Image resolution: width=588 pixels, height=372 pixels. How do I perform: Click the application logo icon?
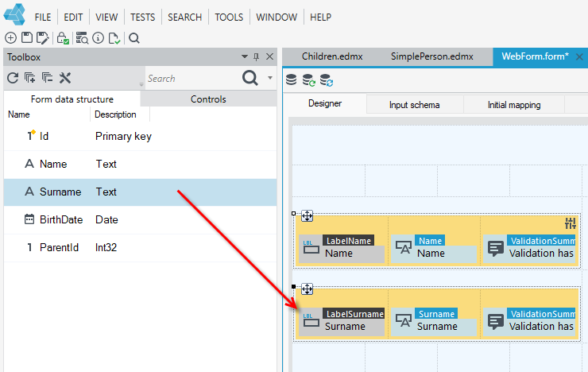(x=14, y=14)
